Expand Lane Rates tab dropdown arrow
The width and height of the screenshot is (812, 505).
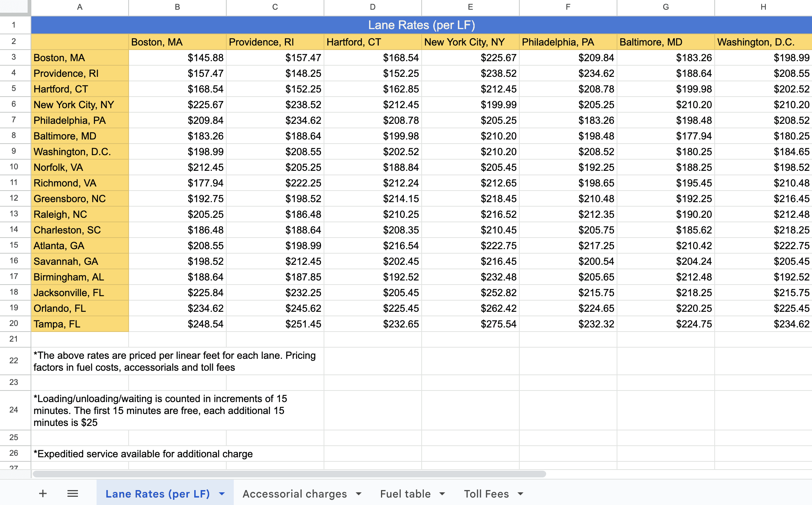click(x=222, y=494)
